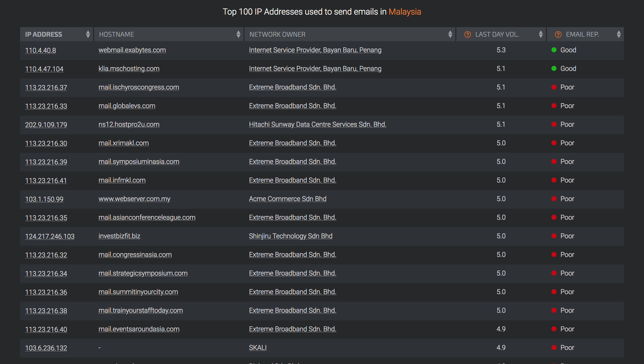Screen dimensions: 644x364
Task: Open IP address 124.217.246.103
Action: [x=50, y=236]
